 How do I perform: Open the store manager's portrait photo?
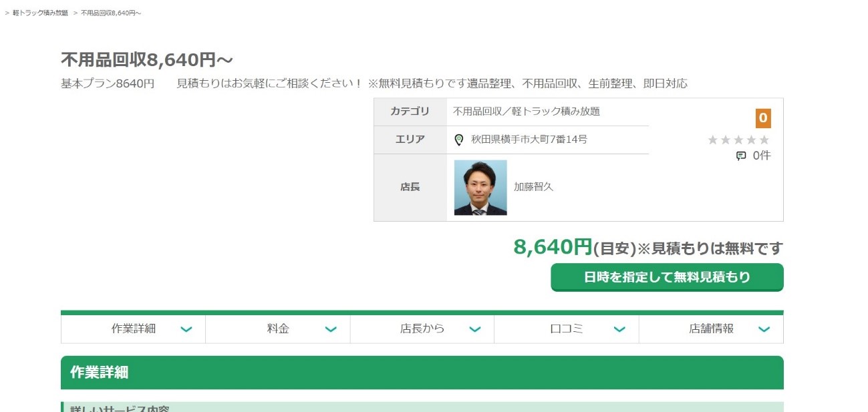480,188
